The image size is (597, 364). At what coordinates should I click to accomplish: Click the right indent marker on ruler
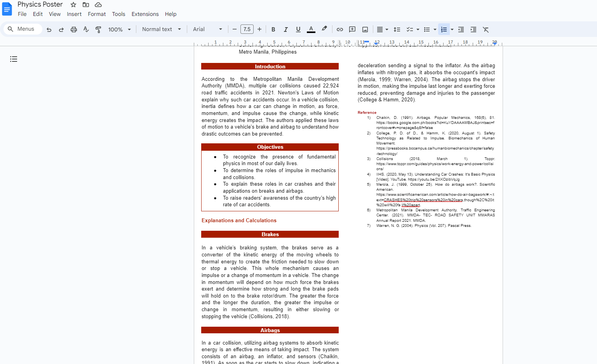494,43
